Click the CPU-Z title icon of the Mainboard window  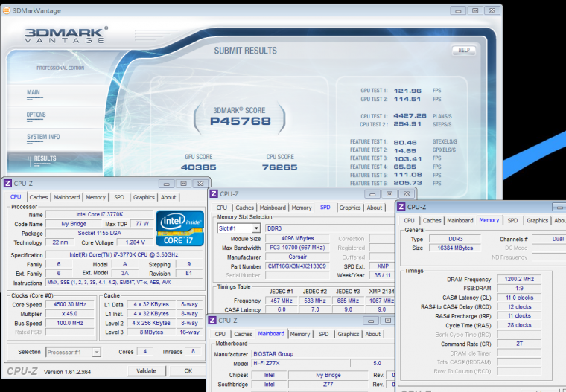[x=213, y=321]
